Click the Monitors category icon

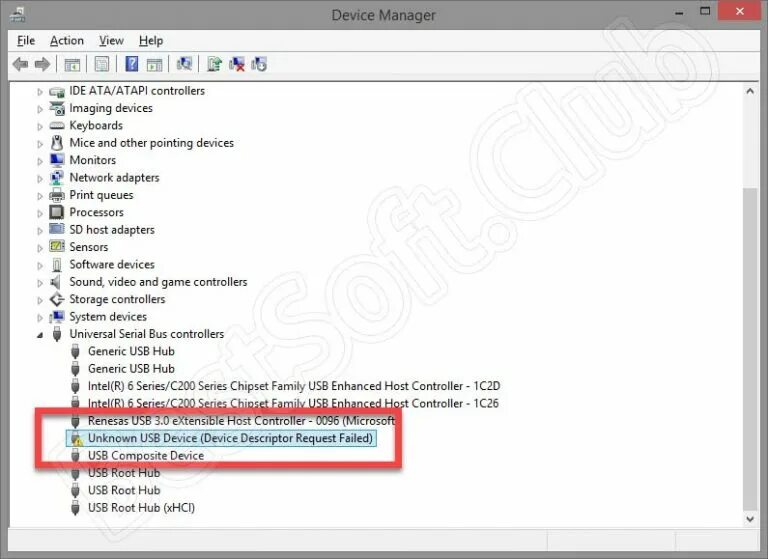(x=57, y=160)
